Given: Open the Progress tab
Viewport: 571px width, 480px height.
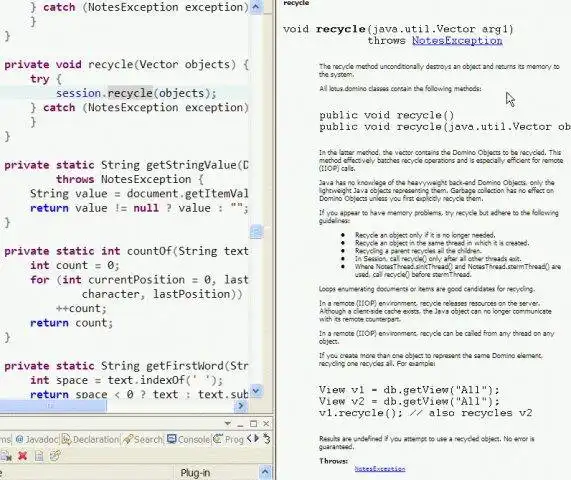Looking at the screenshot, I should coord(228,440).
